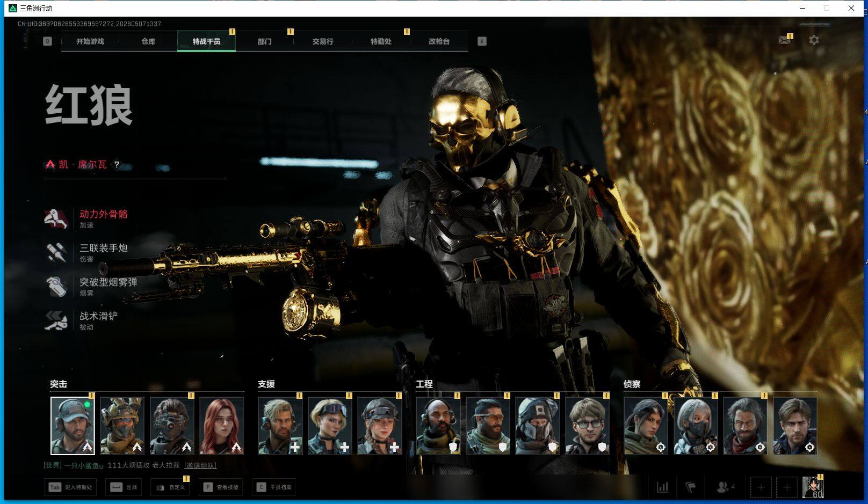This screenshot has height=504, width=868.
Task: Select the 特战干员 tab
Action: (206, 41)
